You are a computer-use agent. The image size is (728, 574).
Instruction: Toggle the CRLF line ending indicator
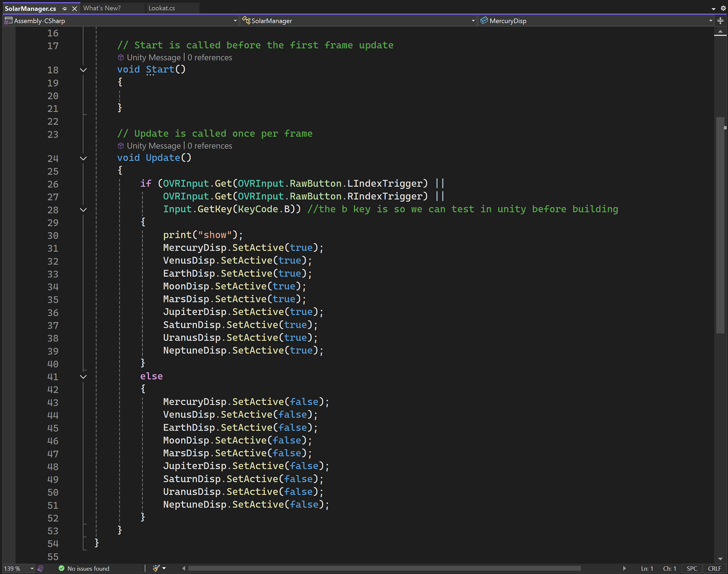[714, 568]
